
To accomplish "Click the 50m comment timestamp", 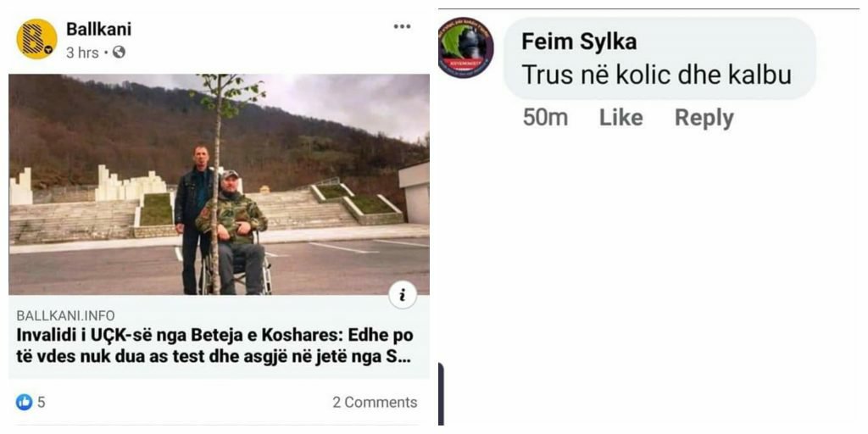I will (x=545, y=118).
